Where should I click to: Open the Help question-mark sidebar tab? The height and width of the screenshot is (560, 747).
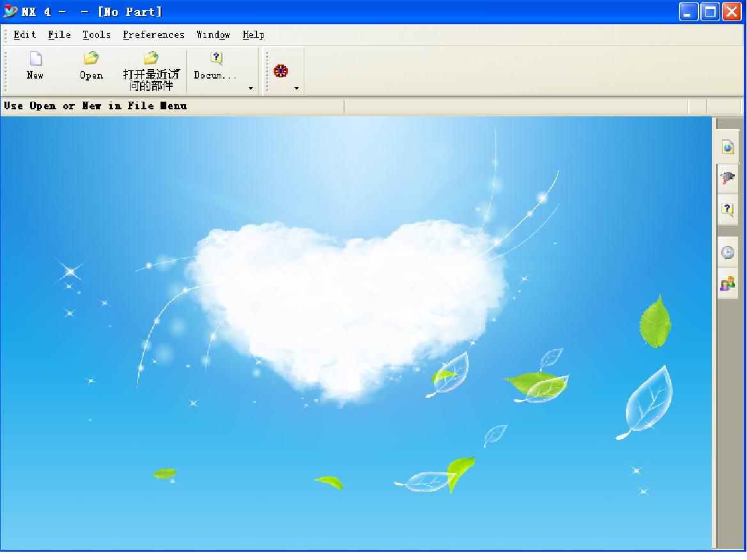[x=727, y=209]
